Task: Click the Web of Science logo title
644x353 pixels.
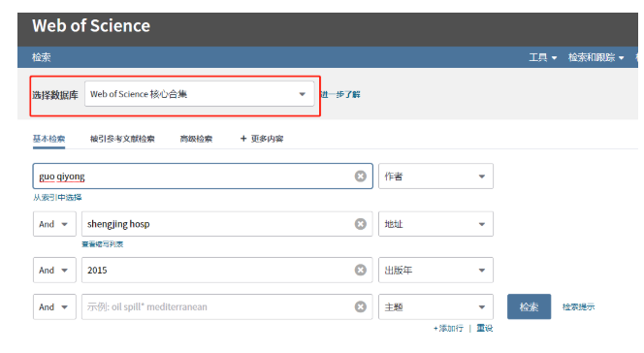Action: click(x=91, y=26)
